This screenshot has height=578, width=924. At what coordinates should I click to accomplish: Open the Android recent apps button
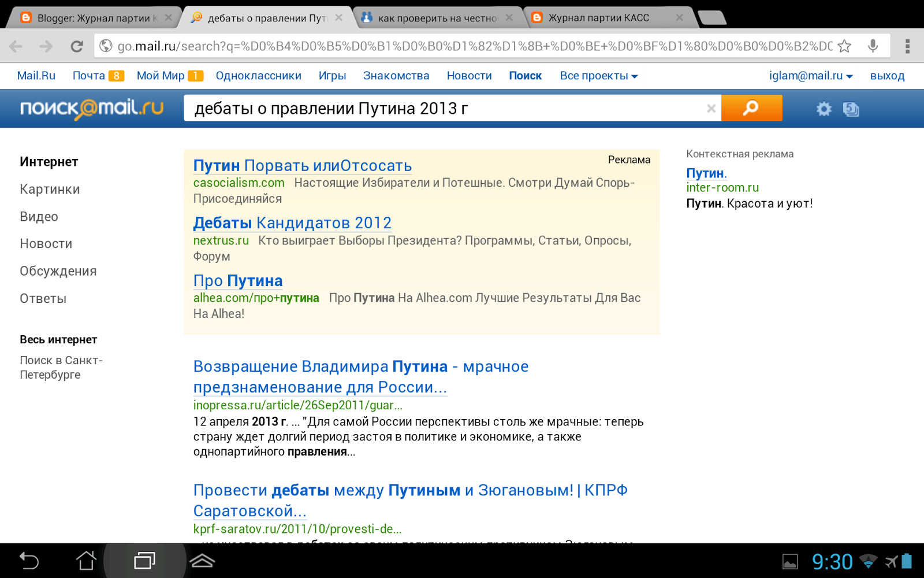pos(144,561)
